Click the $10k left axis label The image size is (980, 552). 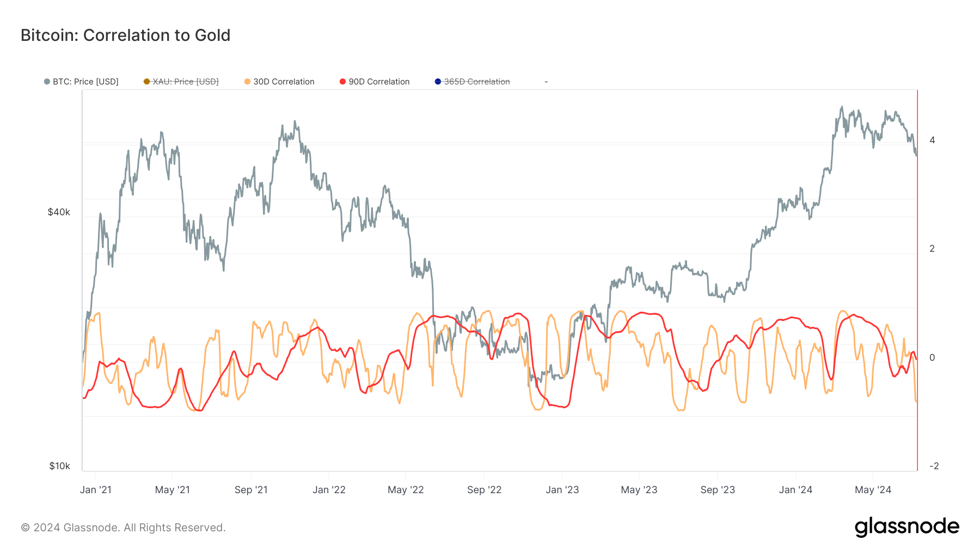pyautogui.click(x=59, y=466)
